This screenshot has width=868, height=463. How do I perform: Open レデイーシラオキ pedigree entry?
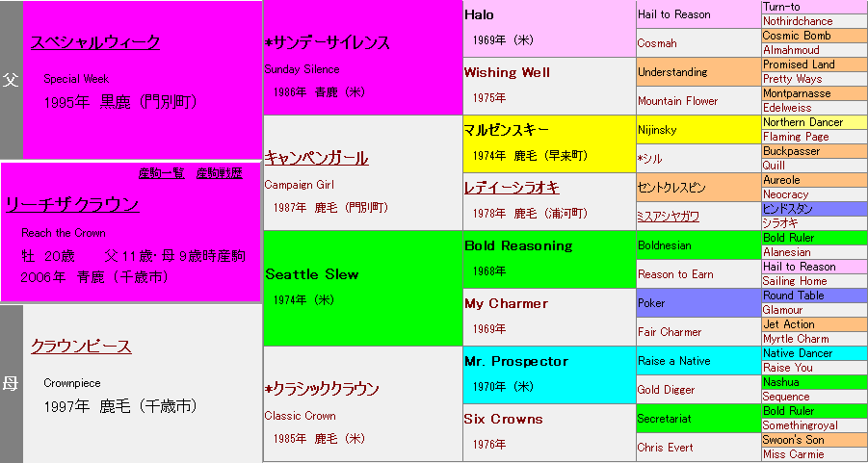pyautogui.click(x=511, y=188)
